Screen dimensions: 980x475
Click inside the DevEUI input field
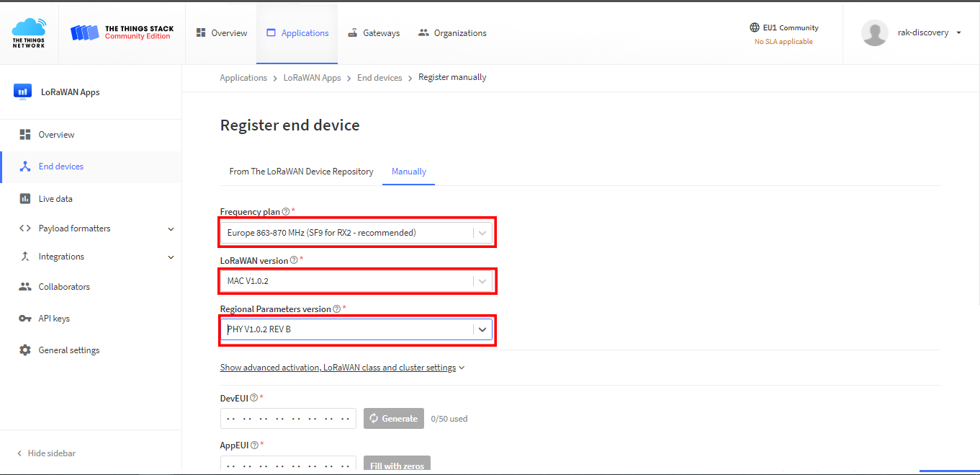click(x=288, y=418)
